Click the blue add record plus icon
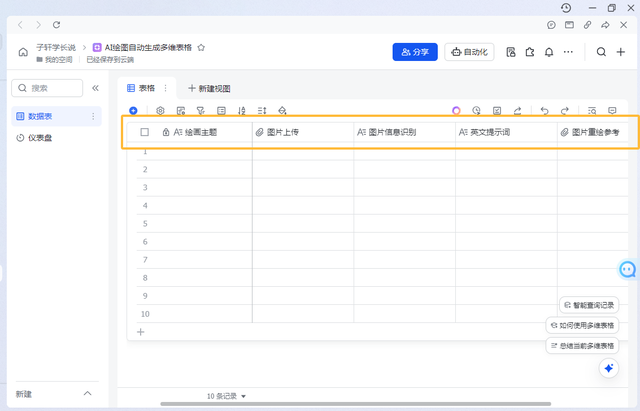640x411 pixels. [133, 111]
